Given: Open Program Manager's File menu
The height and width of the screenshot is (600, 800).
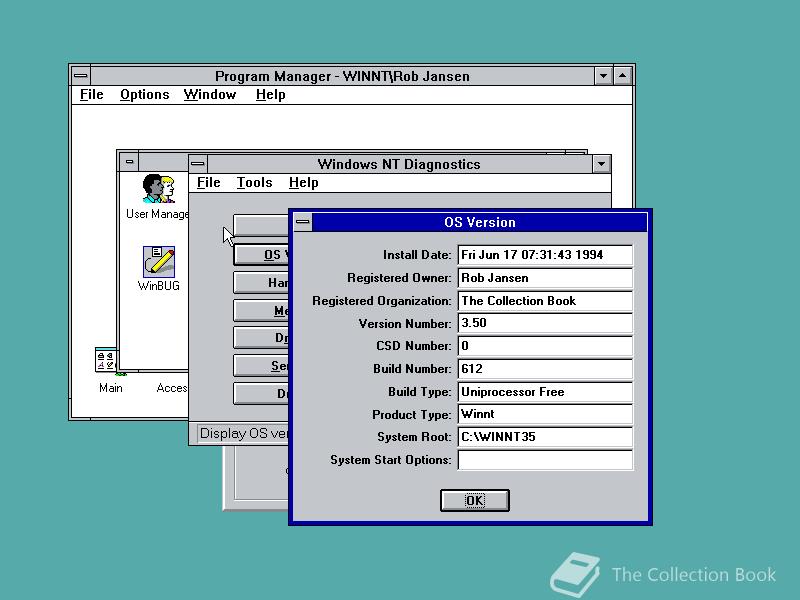Looking at the screenshot, I should coord(92,95).
